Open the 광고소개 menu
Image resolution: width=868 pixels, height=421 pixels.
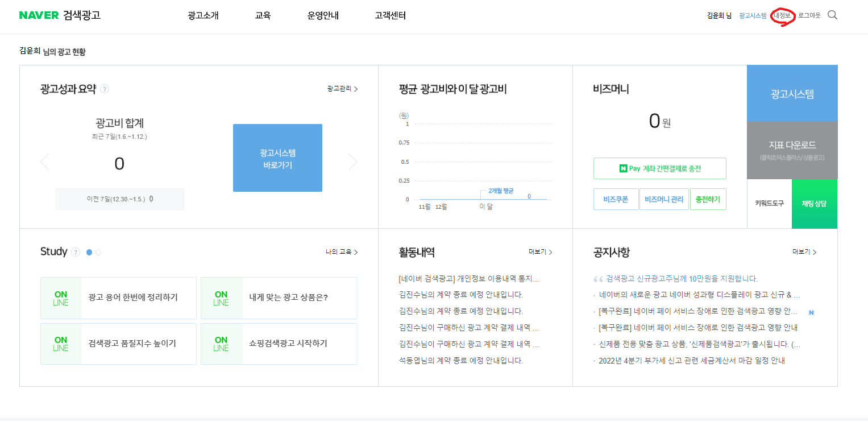coord(203,15)
